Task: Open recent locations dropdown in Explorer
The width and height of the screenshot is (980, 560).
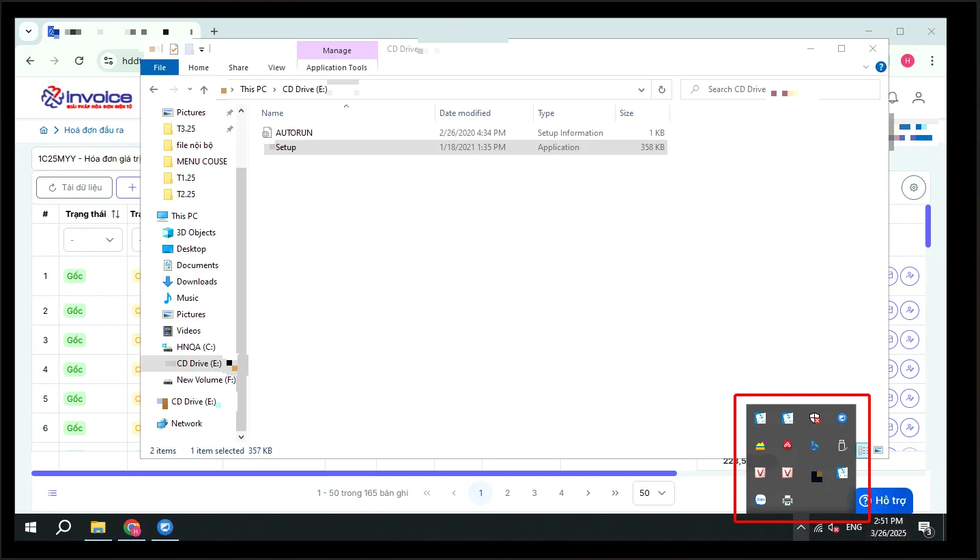Action: point(190,90)
